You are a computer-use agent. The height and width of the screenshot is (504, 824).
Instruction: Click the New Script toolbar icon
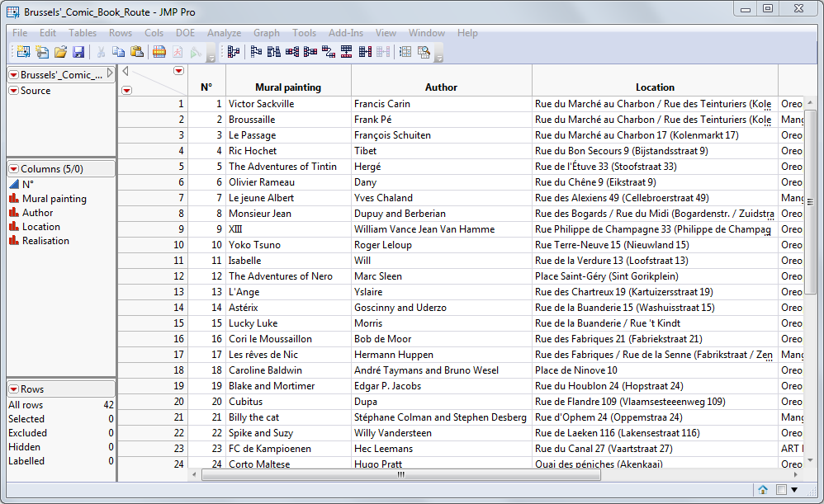(x=42, y=51)
